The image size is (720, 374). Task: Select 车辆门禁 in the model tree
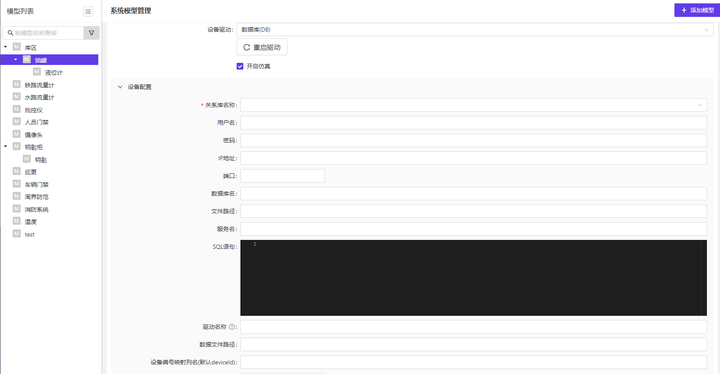coord(37,184)
